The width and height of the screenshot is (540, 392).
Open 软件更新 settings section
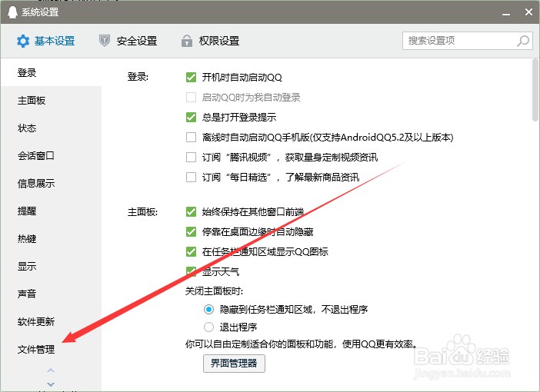click(52, 322)
